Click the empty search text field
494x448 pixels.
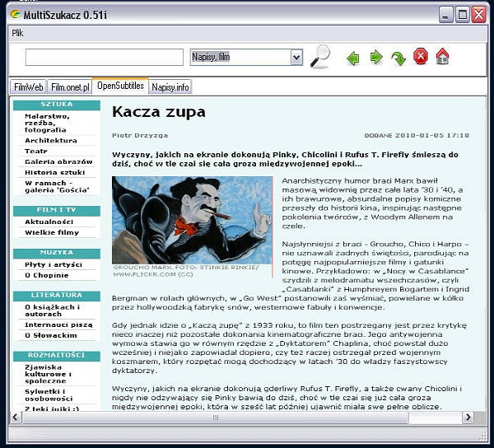105,58
